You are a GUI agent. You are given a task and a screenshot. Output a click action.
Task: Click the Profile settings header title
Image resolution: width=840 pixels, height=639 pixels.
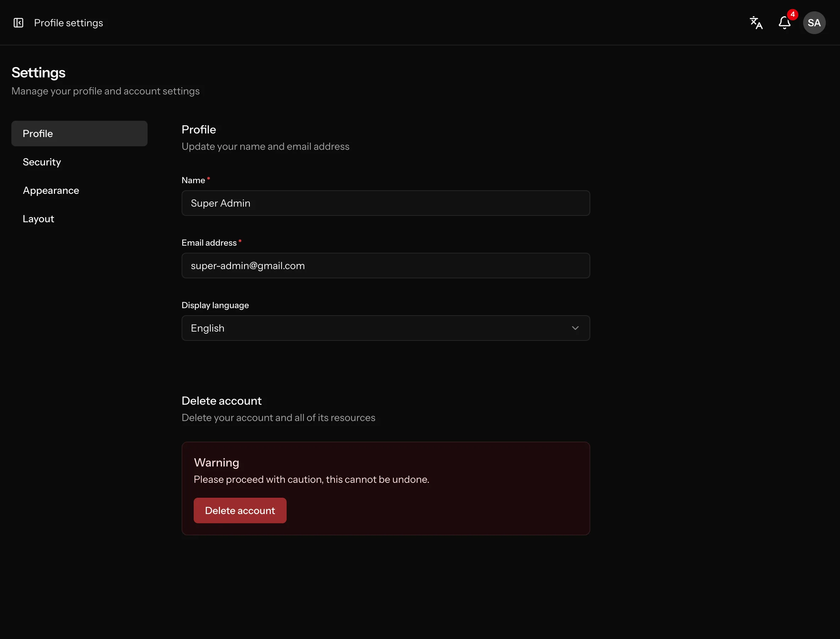coord(68,23)
